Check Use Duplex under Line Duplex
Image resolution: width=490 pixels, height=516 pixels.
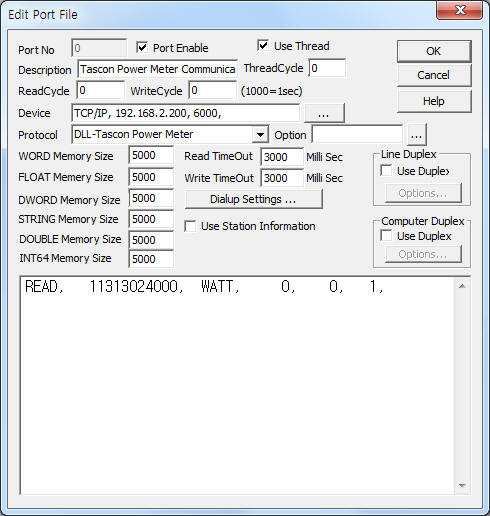[x=386, y=171]
